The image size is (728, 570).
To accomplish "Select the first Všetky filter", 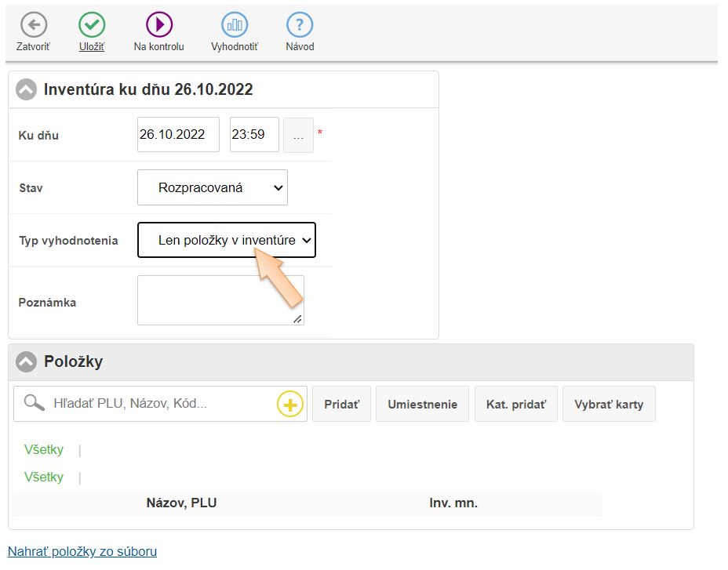I will (44, 450).
